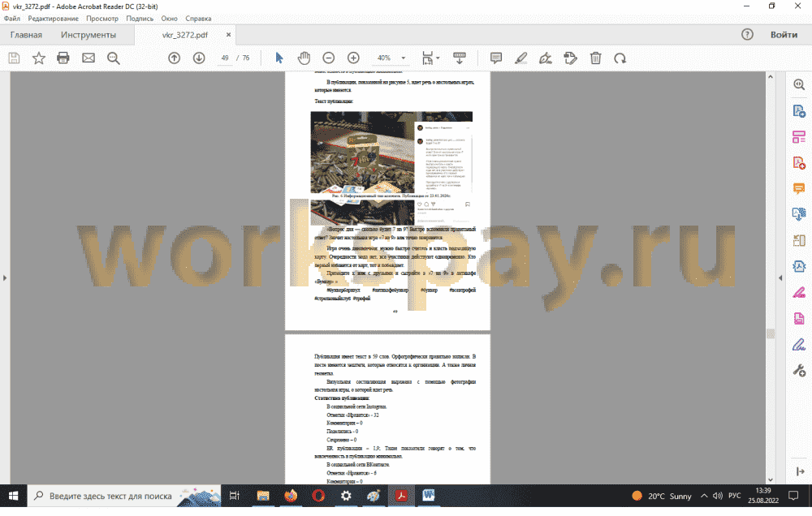
Task: Open the notification center icon
Action: pyautogui.click(x=793, y=496)
